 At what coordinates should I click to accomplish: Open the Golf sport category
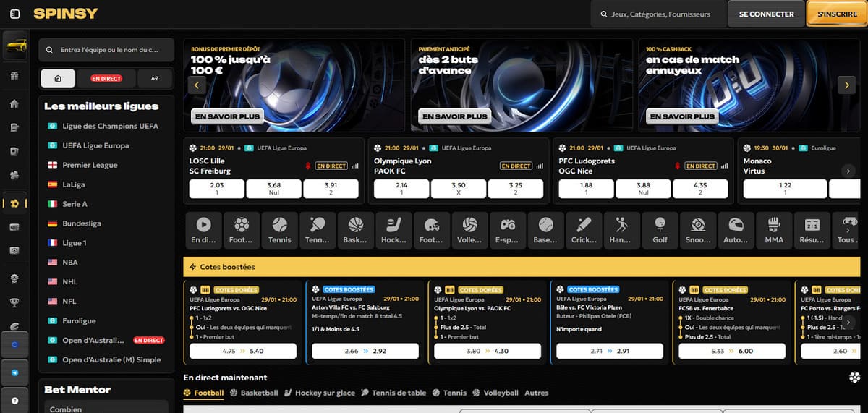[660, 230]
